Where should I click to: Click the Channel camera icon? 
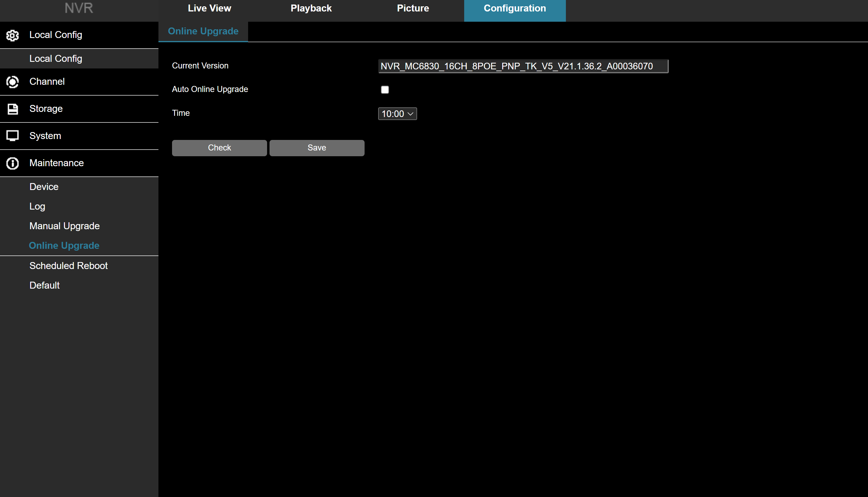pyautogui.click(x=13, y=82)
